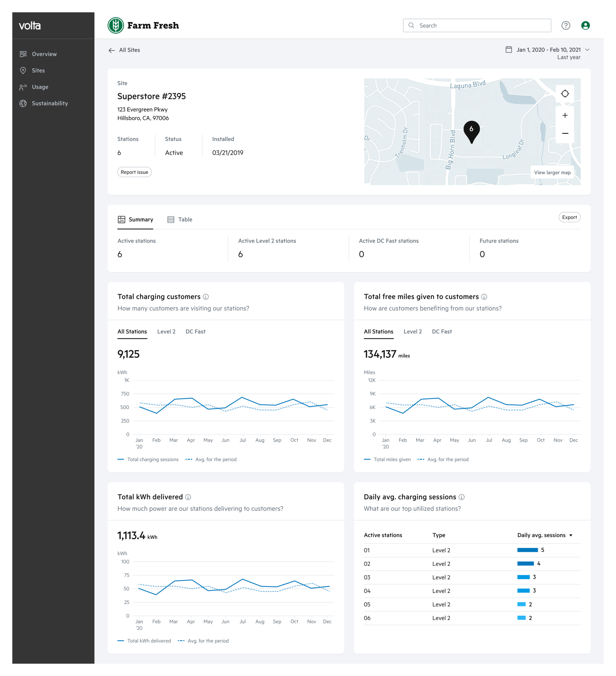Click in the Search input field
Screen dimensions: 616x676
coord(477,26)
